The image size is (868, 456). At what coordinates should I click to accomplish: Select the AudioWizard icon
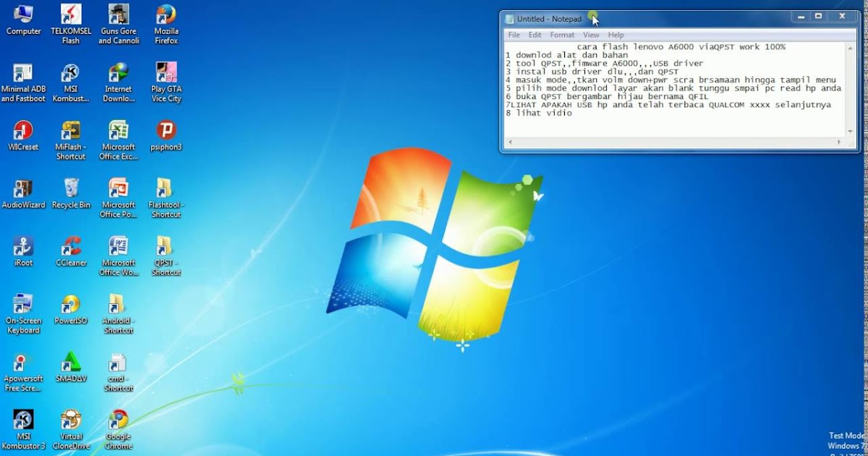pyautogui.click(x=23, y=193)
